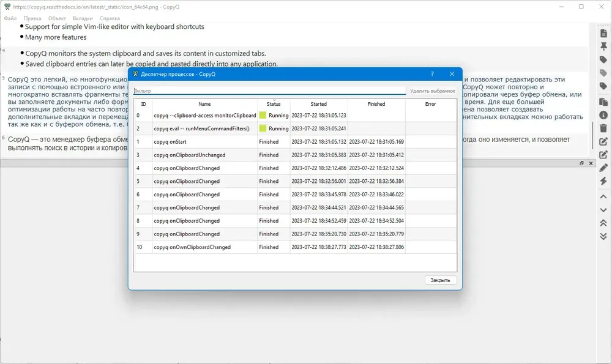Click started time '2023-07-22 18:32:12.486'
Viewport: 612px width, 364px height.
click(x=318, y=168)
